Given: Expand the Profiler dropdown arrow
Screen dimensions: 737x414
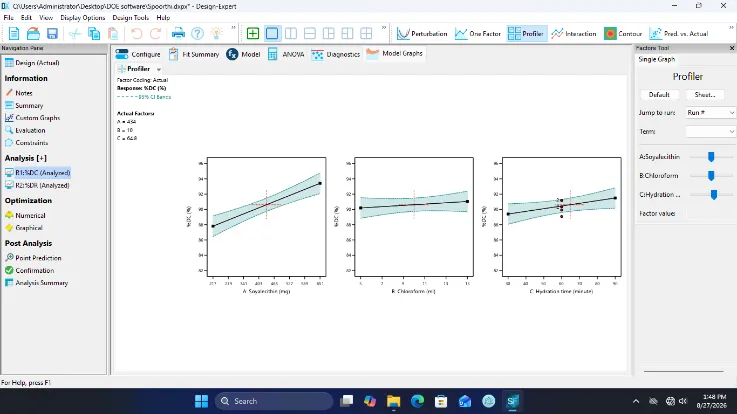Looking at the screenshot, I should pos(159,69).
